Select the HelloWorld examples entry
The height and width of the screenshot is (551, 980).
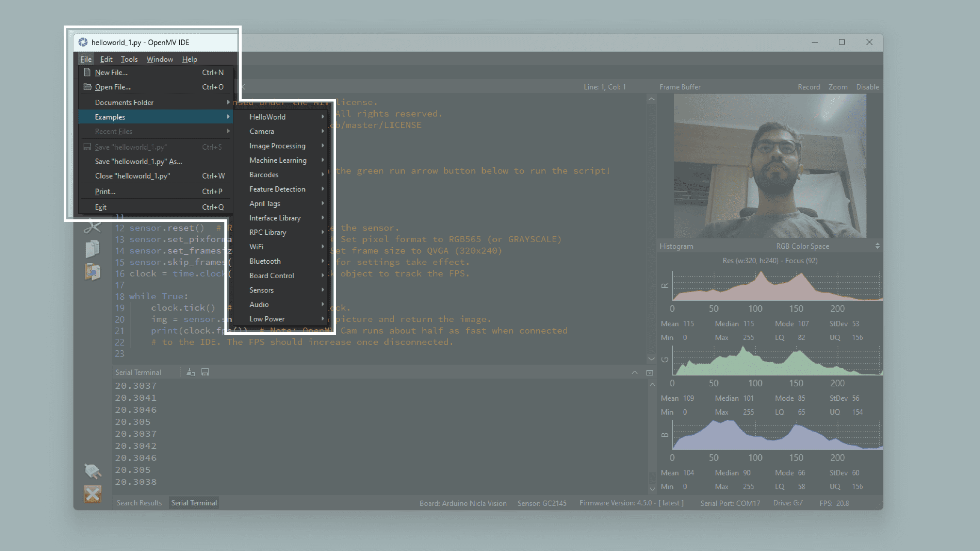tap(267, 117)
